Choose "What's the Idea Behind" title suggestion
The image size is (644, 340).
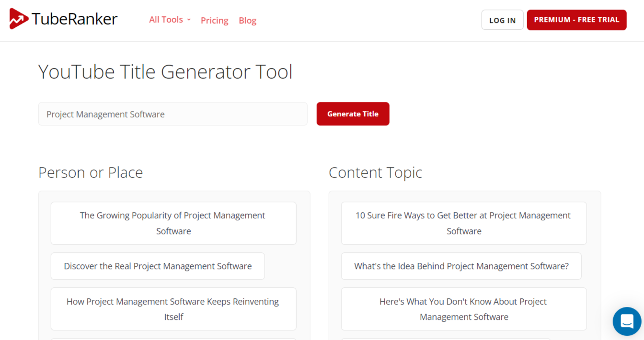point(461,266)
